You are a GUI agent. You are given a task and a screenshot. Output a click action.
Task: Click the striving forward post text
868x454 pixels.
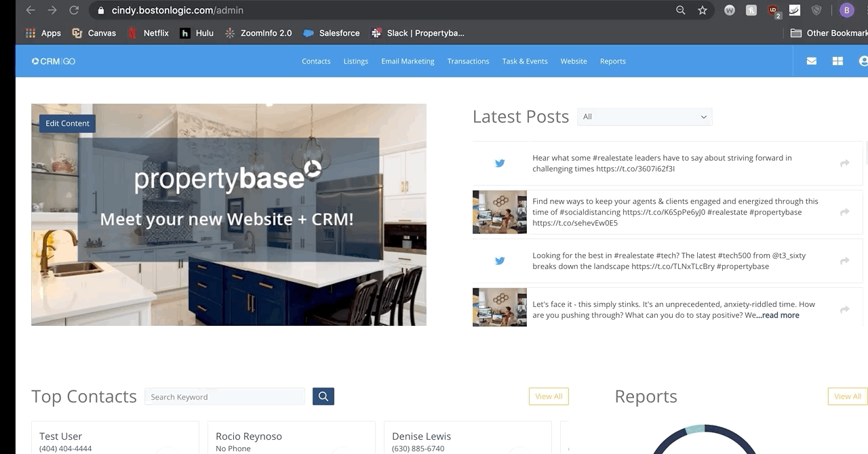click(662, 163)
